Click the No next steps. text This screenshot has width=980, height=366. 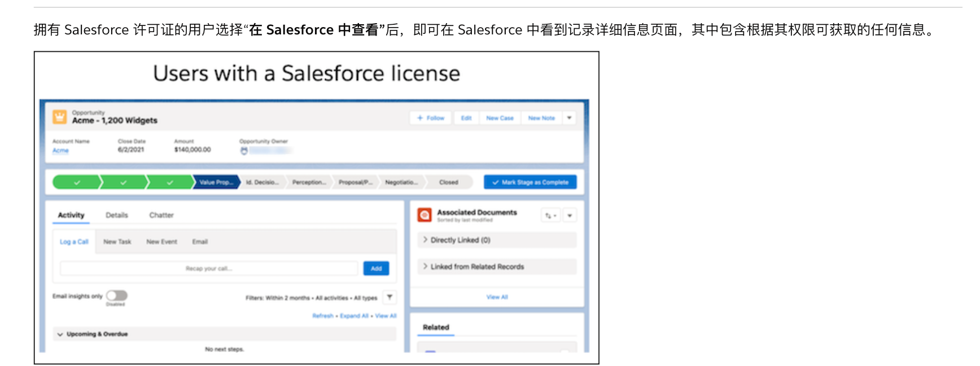click(224, 349)
